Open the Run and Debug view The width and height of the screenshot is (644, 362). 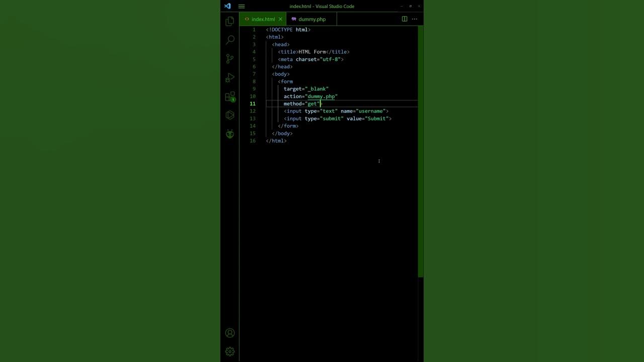point(230,77)
